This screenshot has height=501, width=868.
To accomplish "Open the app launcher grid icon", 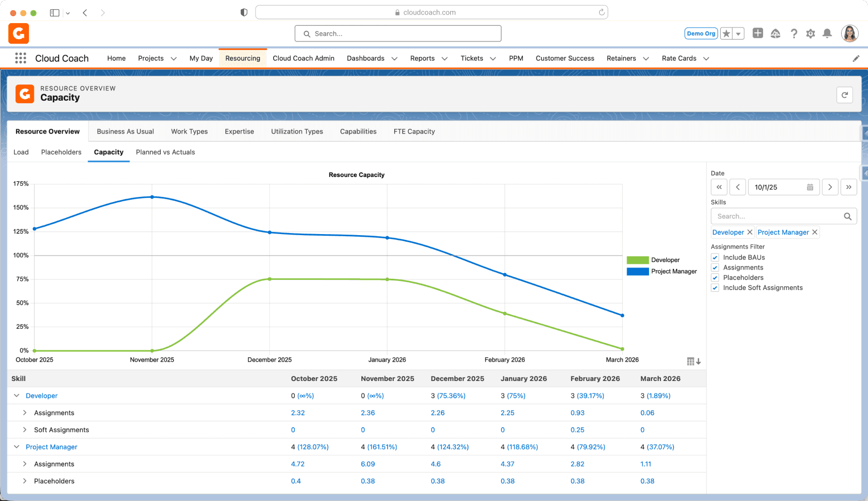I will pyautogui.click(x=20, y=58).
